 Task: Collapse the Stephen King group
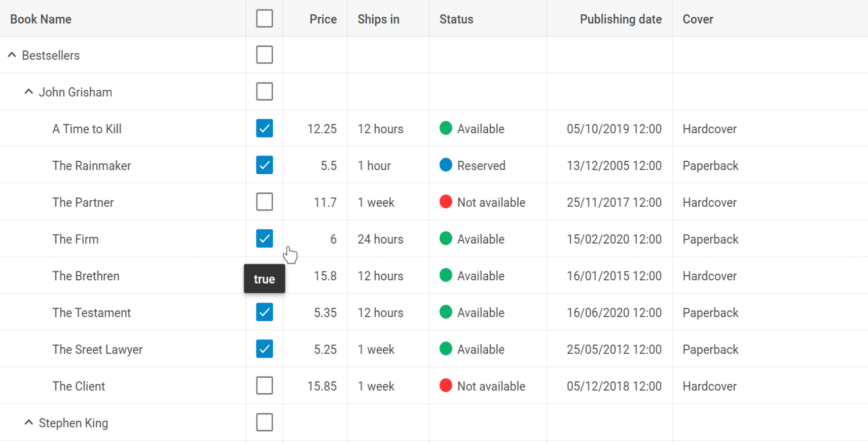click(29, 422)
